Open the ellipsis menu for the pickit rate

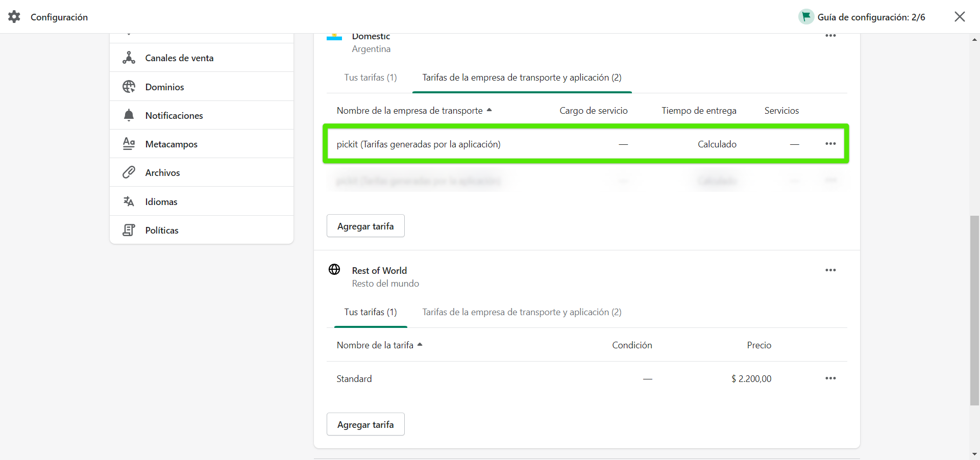point(830,143)
